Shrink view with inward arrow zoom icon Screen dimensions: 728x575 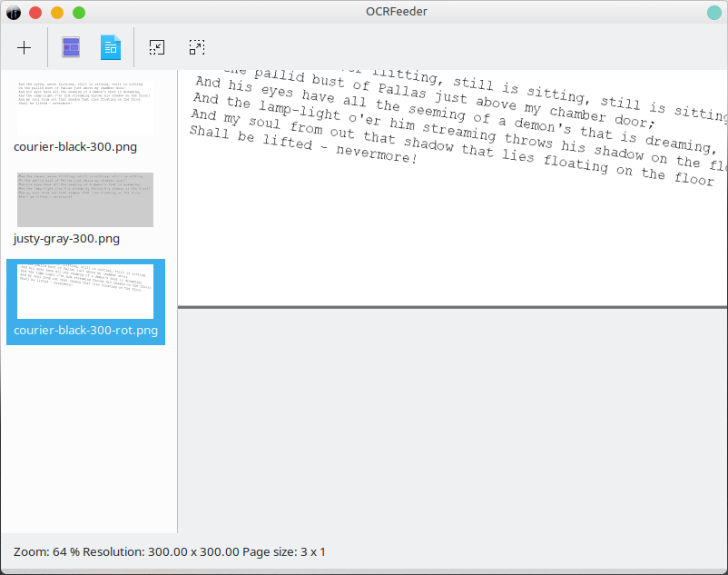pos(157,47)
